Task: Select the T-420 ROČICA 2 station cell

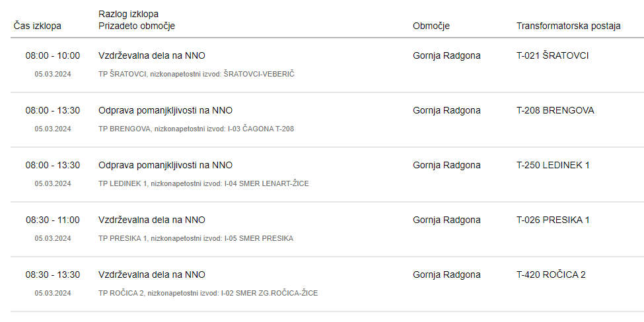Action: click(x=551, y=274)
